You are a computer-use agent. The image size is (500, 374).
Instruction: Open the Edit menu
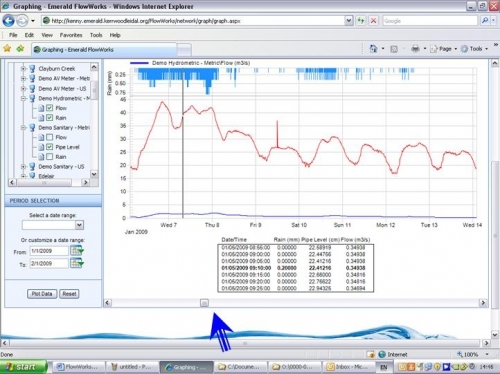[x=29, y=35]
